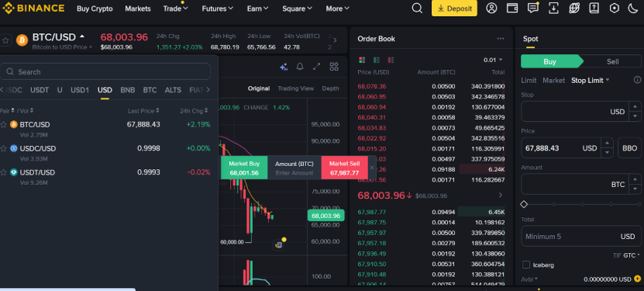Switch chart to Depth view

pyautogui.click(x=331, y=88)
